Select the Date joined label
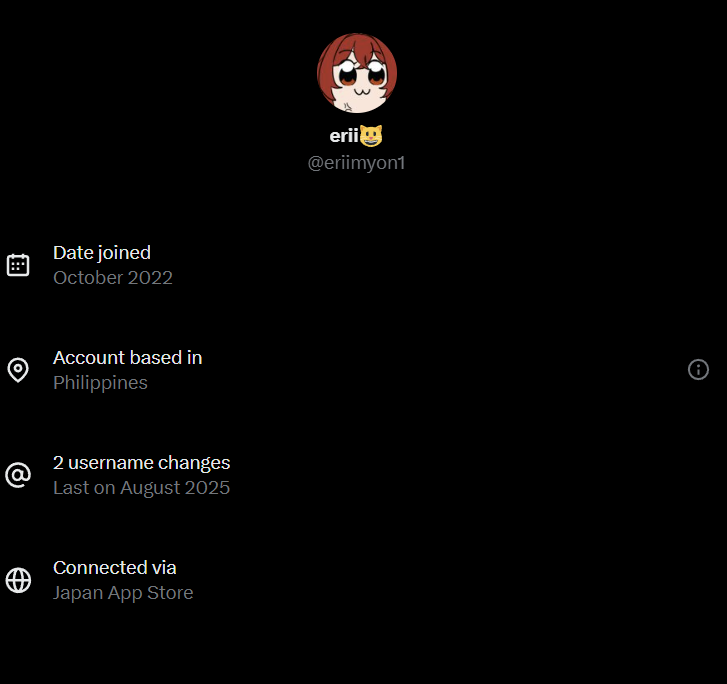 pos(102,253)
